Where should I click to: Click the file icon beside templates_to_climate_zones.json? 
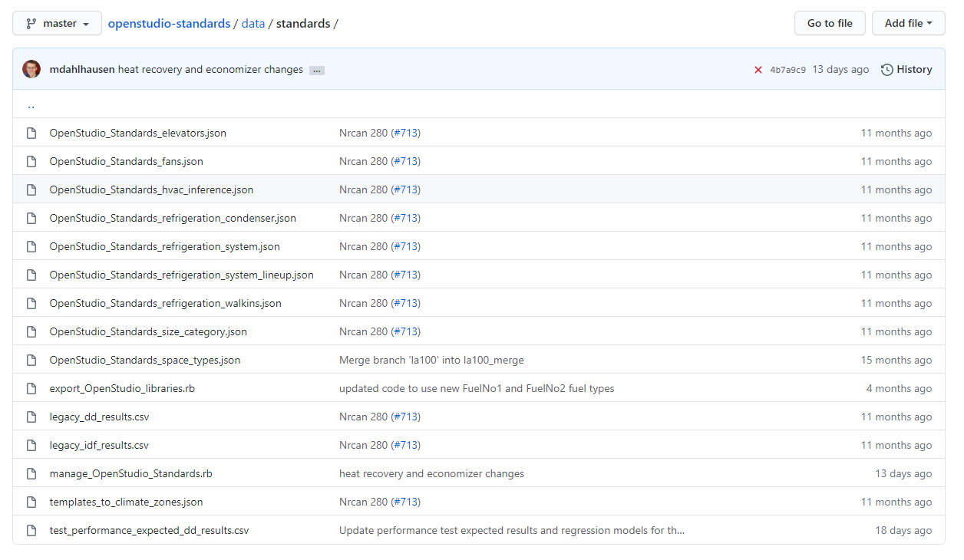pyautogui.click(x=31, y=502)
